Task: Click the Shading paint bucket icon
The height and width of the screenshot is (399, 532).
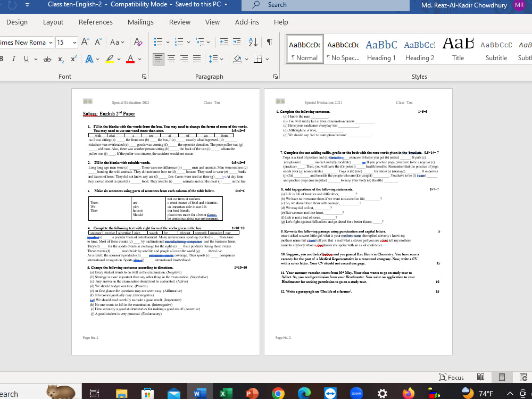Action: coord(237,59)
